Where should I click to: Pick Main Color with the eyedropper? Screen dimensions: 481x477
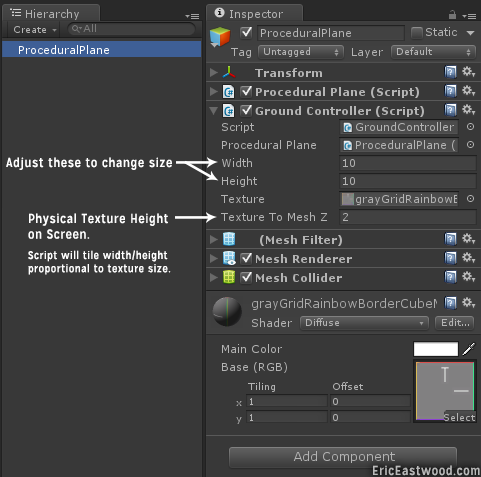pos(468,349)
